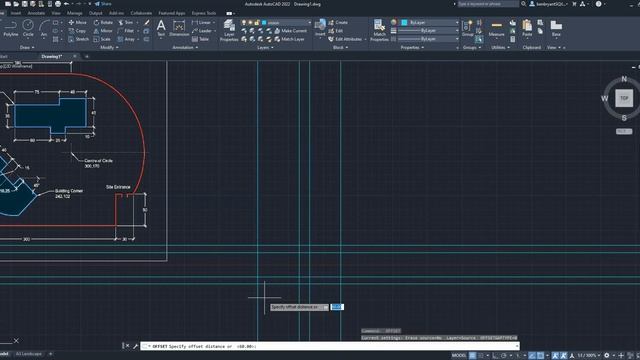Expand the Draw panel
The image size is (640, 360).
point(27,47)
